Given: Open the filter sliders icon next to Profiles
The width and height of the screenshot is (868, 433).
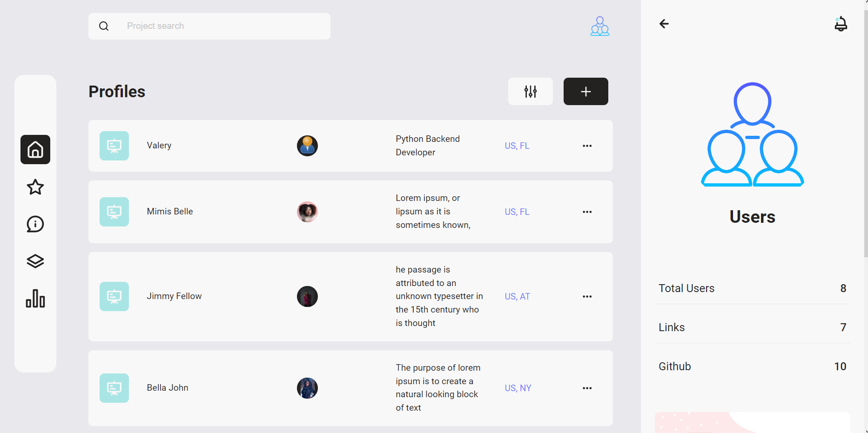Looking at the screenshot, I should click(x=530, y=91).
